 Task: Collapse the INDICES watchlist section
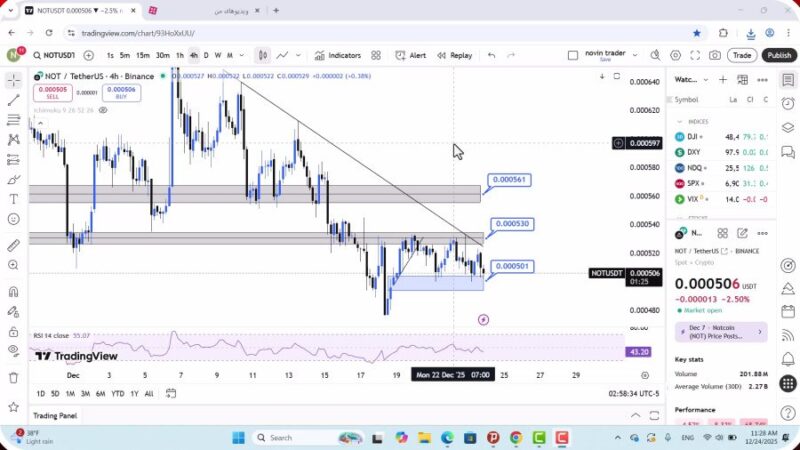[x=679, y=122]
